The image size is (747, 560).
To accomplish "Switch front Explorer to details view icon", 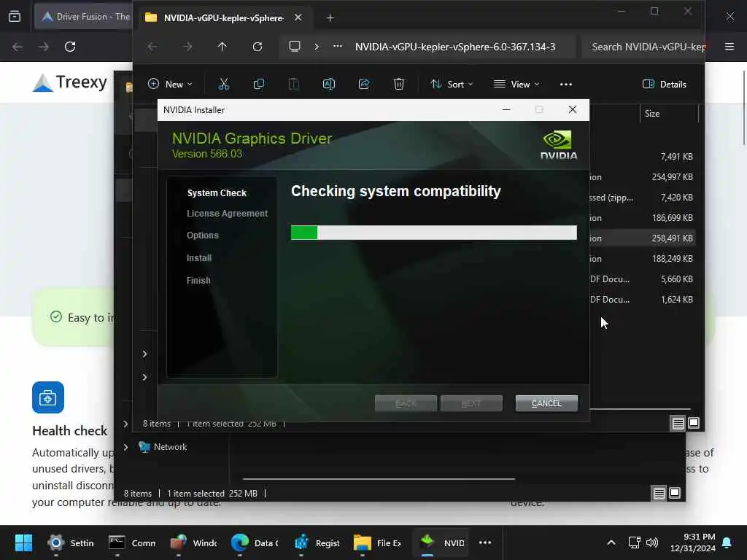I will pyautogui.click(x=678, y=423).
